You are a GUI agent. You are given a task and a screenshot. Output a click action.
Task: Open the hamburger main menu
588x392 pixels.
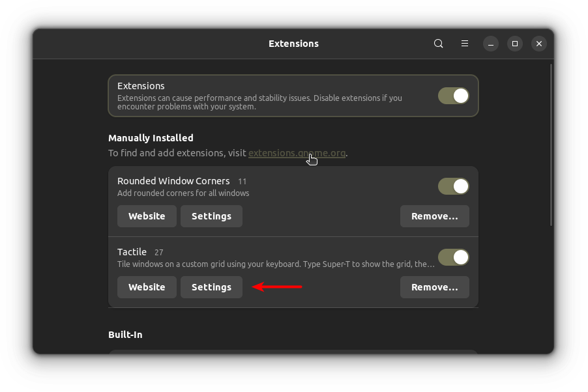click(465, 44)
